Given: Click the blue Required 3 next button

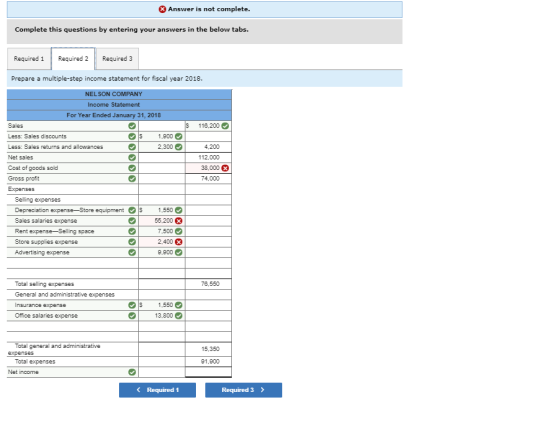Looking at the screenshot, I should (244, 390).
